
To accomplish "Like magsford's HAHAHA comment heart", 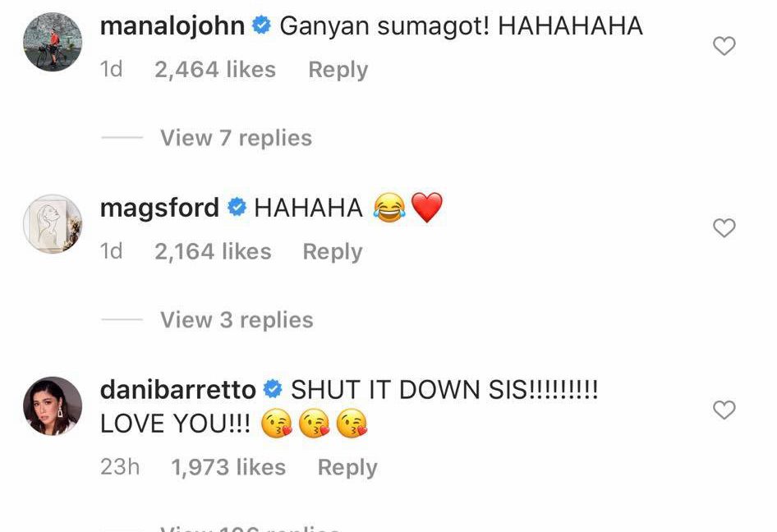I will [724, 228].
